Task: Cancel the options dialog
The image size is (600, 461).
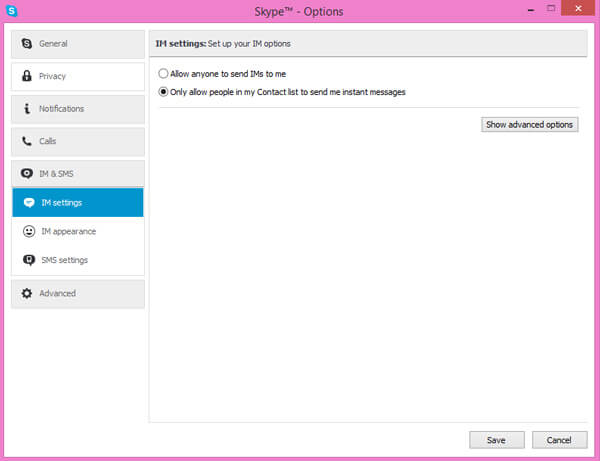Action: [559, 440]
